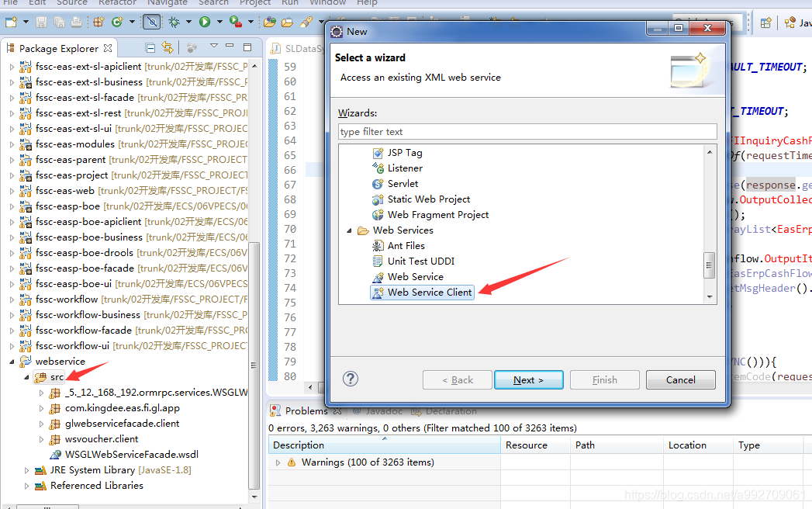Click the Save All toolbar icon
The height and width of the screenshot is (509, 812).
coord(58,22)
